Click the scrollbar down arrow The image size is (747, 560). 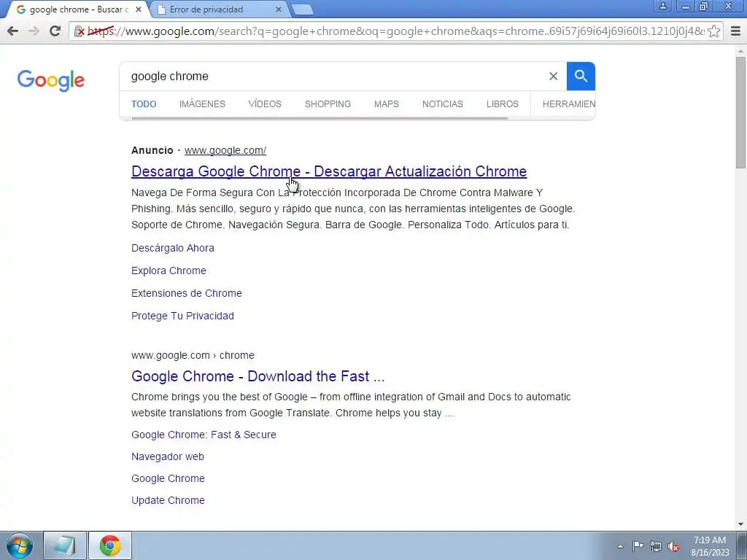(740, 524)
